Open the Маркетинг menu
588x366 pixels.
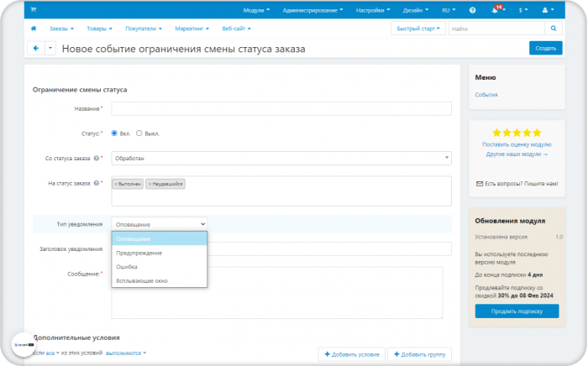click(x=192, y=29)
